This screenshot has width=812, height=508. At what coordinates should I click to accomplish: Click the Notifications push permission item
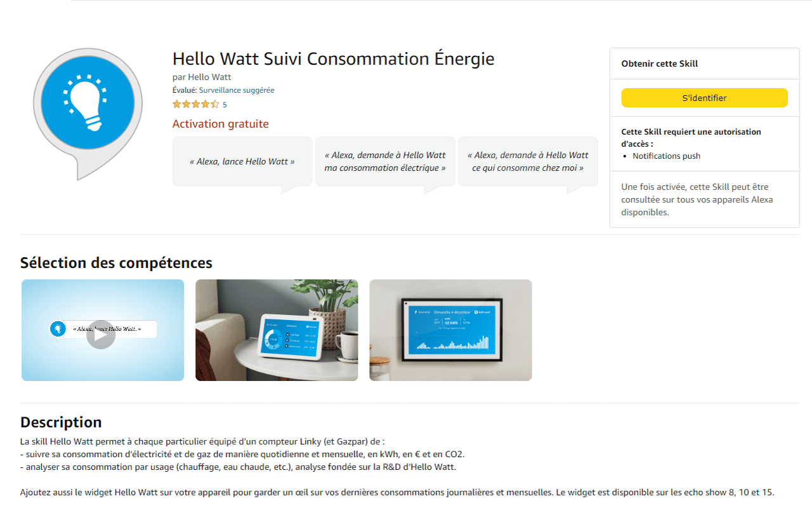tap(666, 156)
